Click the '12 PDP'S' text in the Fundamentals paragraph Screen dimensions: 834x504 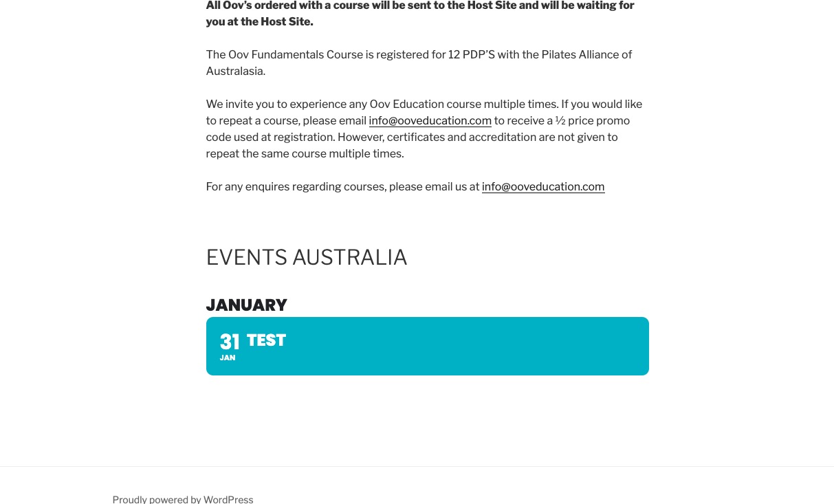(472, 55)
